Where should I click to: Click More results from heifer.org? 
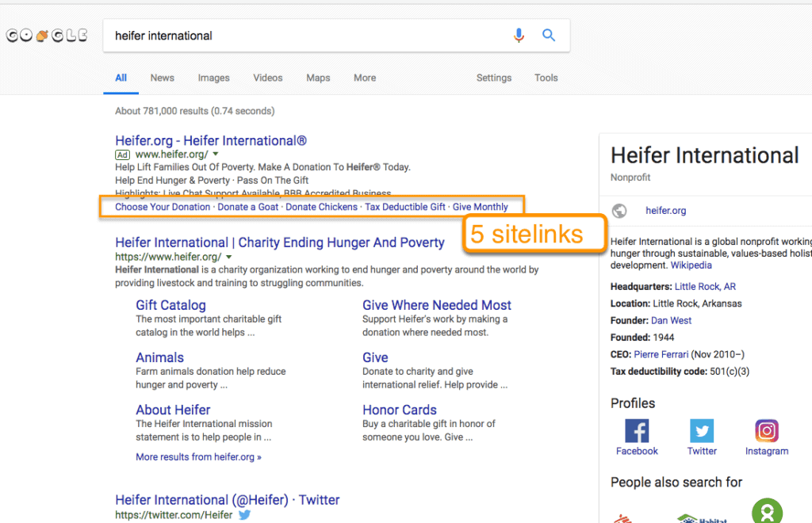coord(198,456)
